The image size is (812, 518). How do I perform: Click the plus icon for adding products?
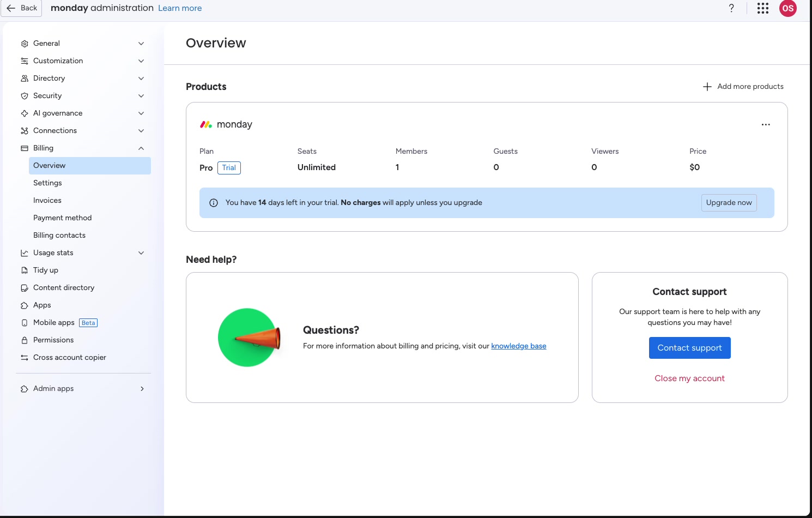point(707,87)
